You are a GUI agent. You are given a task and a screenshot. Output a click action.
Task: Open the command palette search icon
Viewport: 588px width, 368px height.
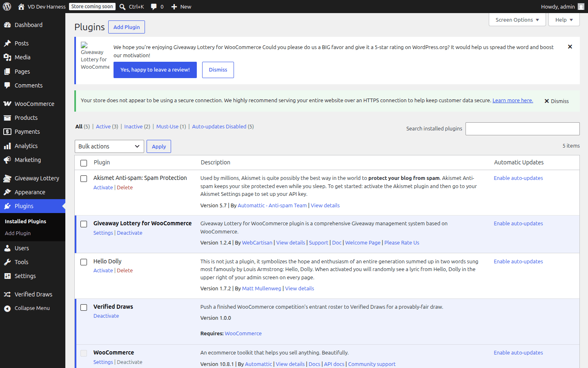pos(122,7)
